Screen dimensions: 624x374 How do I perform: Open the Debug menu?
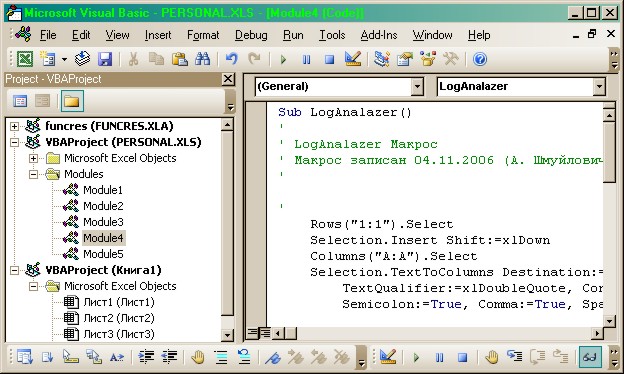(x=251, y=35)
